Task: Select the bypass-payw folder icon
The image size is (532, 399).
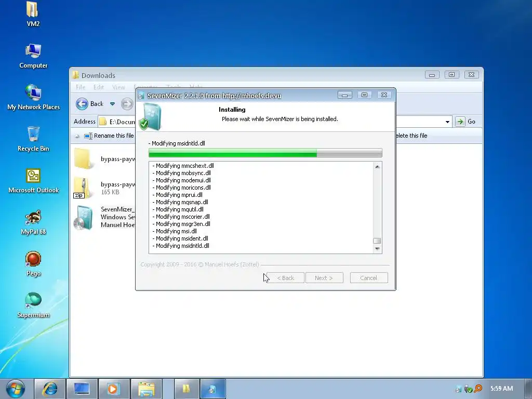Action: (83, 159)
